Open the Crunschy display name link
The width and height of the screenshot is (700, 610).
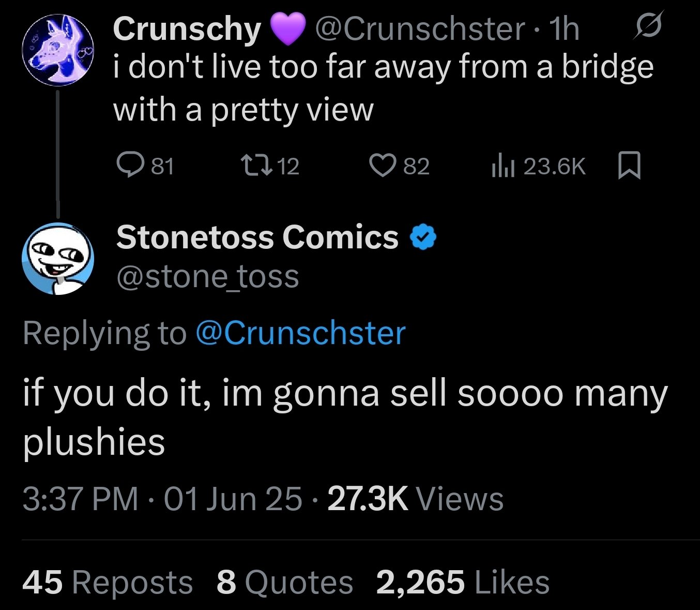pyautogui.click(x=187, y=28)
